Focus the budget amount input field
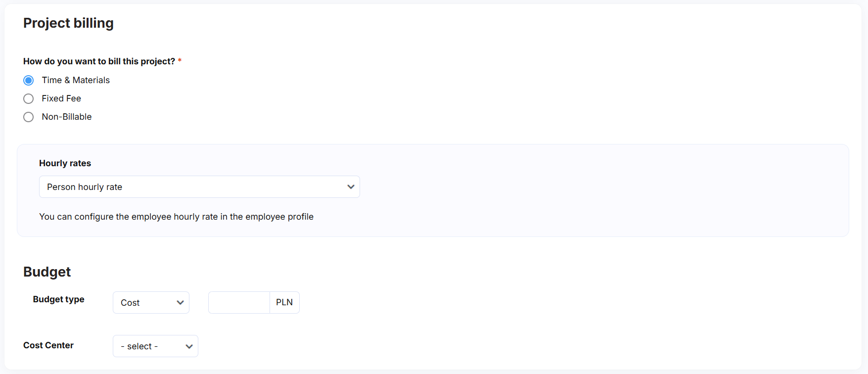Screen dimensions: 868x374 (x=239, y=303)
